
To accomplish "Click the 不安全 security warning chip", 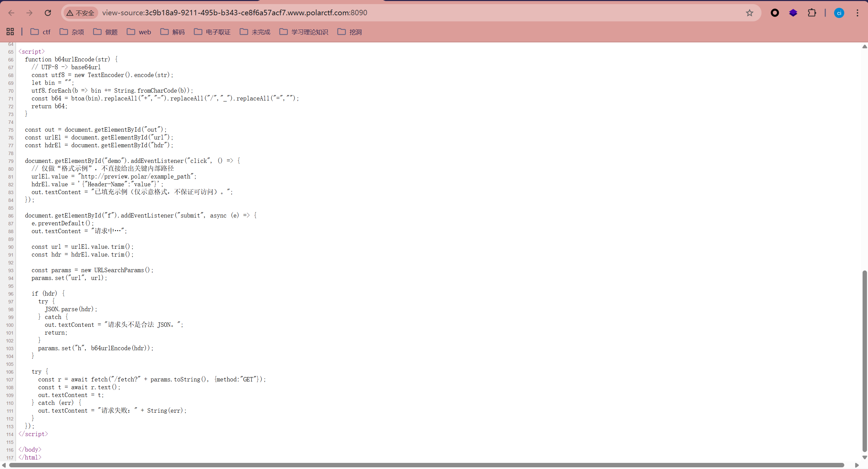I will pyautogui.click(x=81, y=13).
